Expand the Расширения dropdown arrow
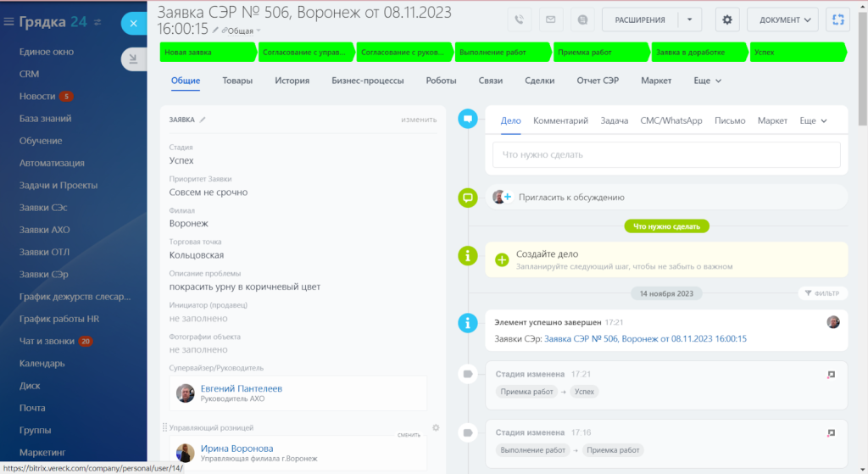This screenshot has width=868, height=474. 690,20
